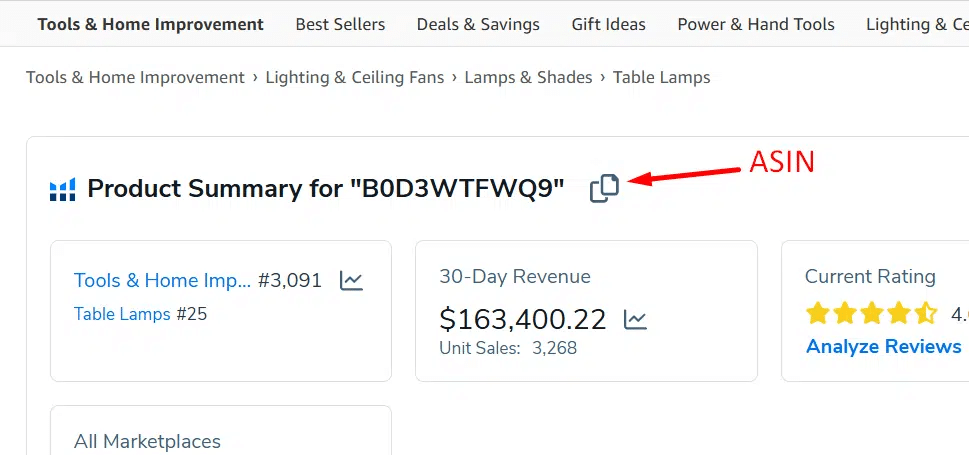Copy the ASIN with the copy icon
969x455 pixels.
click(604, 188)
